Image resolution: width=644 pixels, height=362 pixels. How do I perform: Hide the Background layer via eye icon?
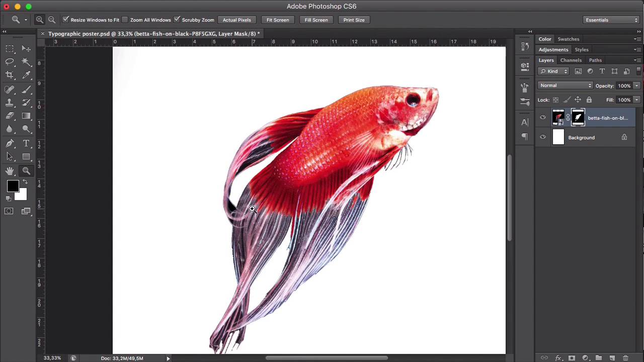(542, 137)
